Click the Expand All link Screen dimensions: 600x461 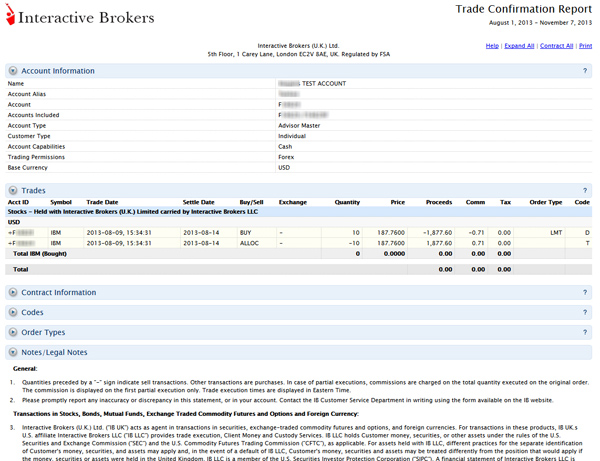point(519,46)
